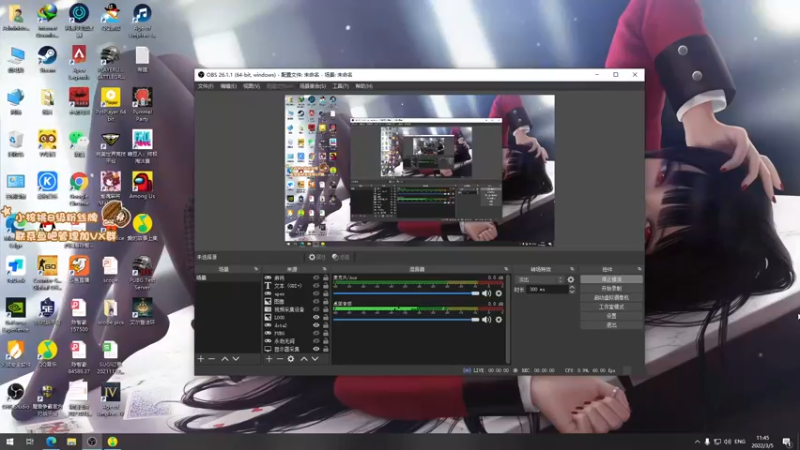Hide the LOGO source with its eye
The width and height of the screenshot is (800, 450).
coord(316,317)
